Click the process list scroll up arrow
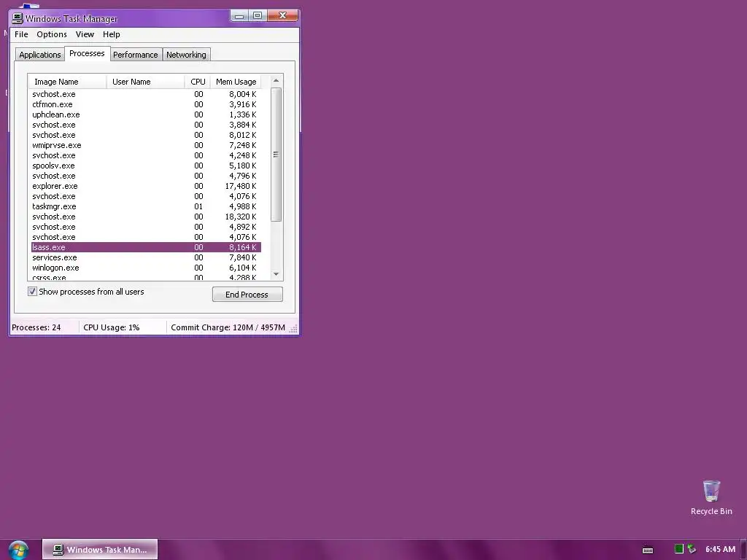The image size is (747, 560). point(276,80)
